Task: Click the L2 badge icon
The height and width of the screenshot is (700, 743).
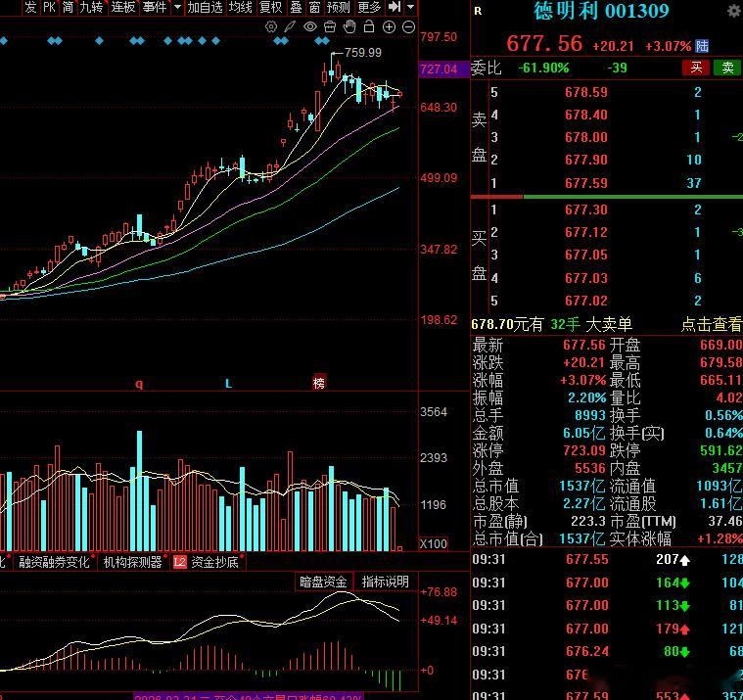Action: coord(180,562)
